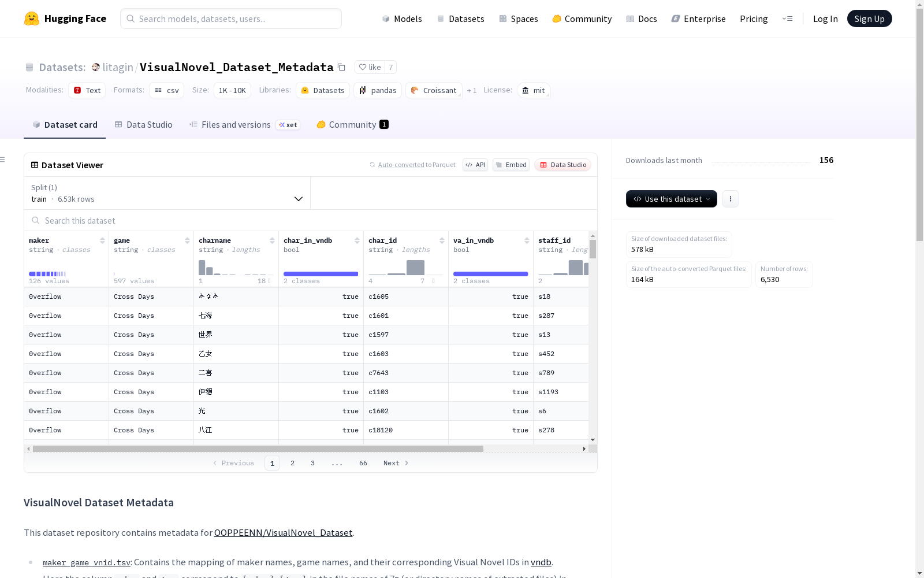Show the +1 more libraries
The height and width of the screenshot is (578, 924).
click(x=472, y=90)
